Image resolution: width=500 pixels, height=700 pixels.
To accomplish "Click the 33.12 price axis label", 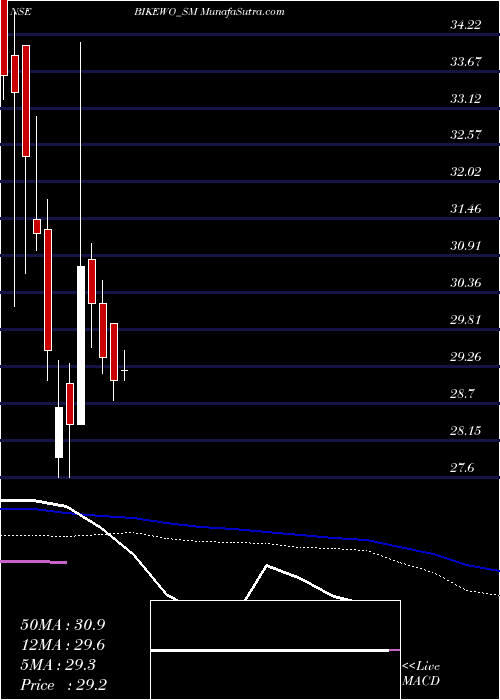I will (465, 99).
